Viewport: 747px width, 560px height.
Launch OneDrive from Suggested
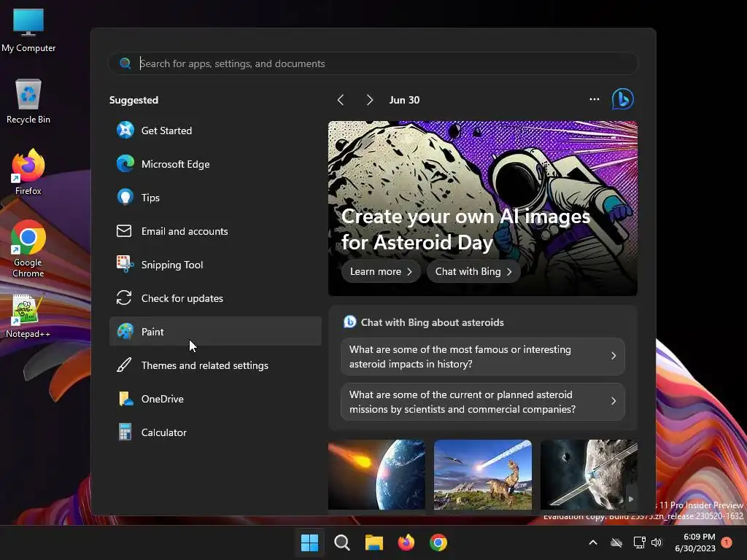(x=215, y=399)
